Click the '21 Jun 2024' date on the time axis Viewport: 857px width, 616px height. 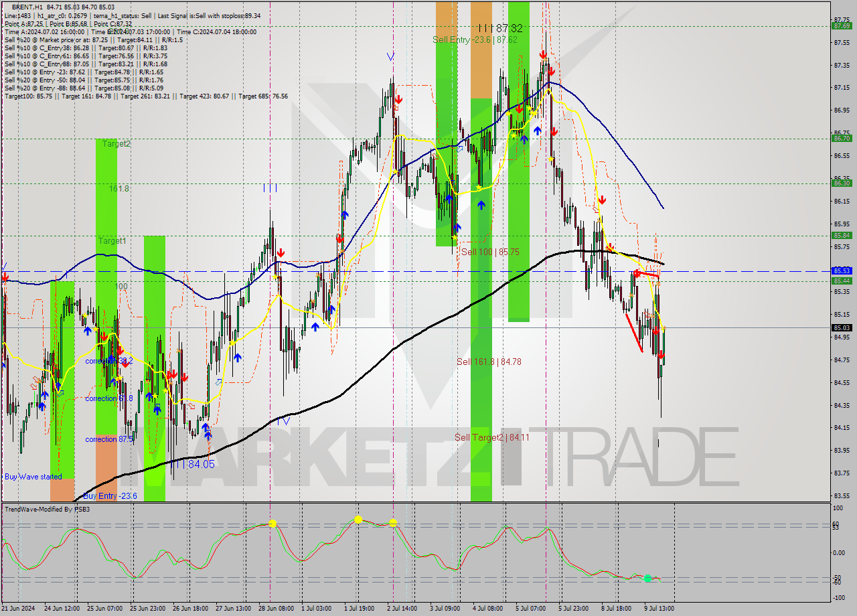coord(19,608)
